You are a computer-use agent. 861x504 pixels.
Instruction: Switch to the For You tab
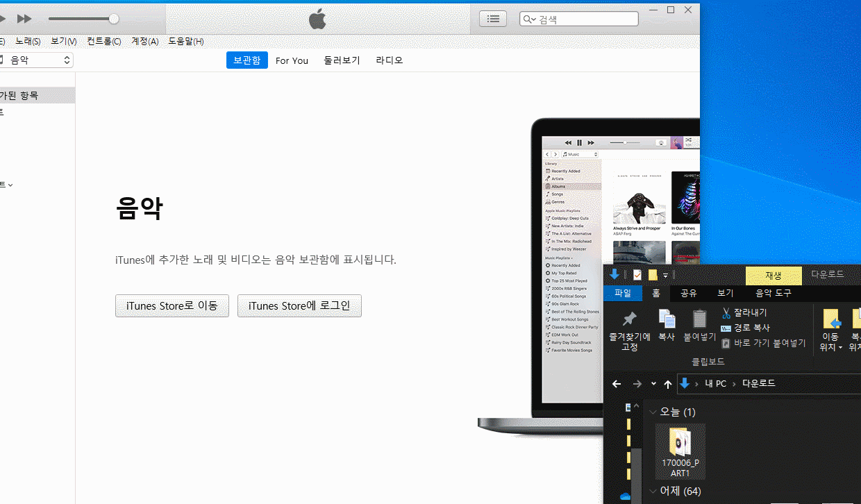[x=292, y=60]
